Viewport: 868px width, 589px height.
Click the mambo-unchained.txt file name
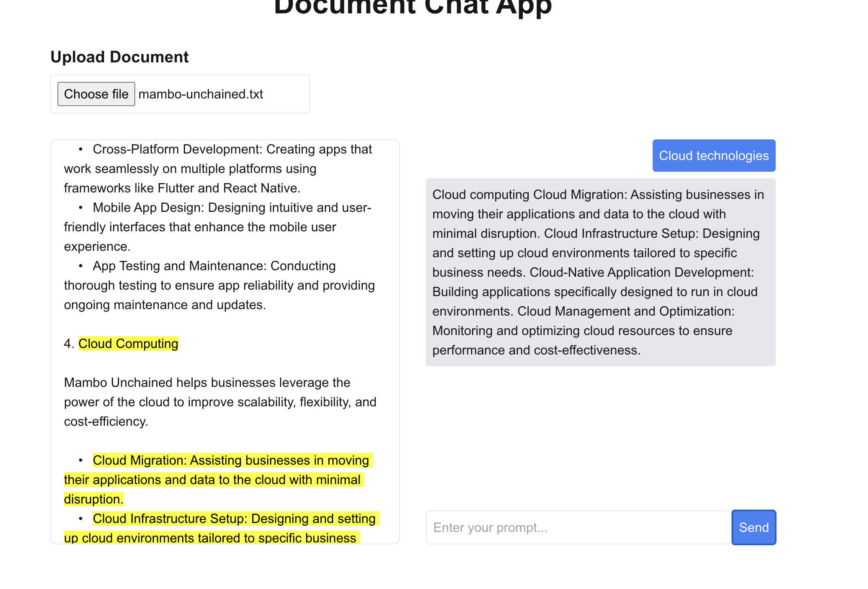[201, 94]
